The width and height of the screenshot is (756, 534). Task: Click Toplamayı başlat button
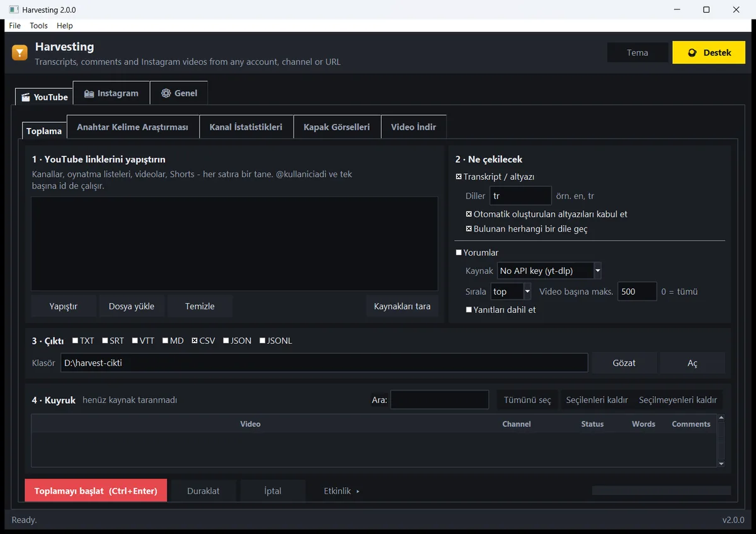coord(96,491)
